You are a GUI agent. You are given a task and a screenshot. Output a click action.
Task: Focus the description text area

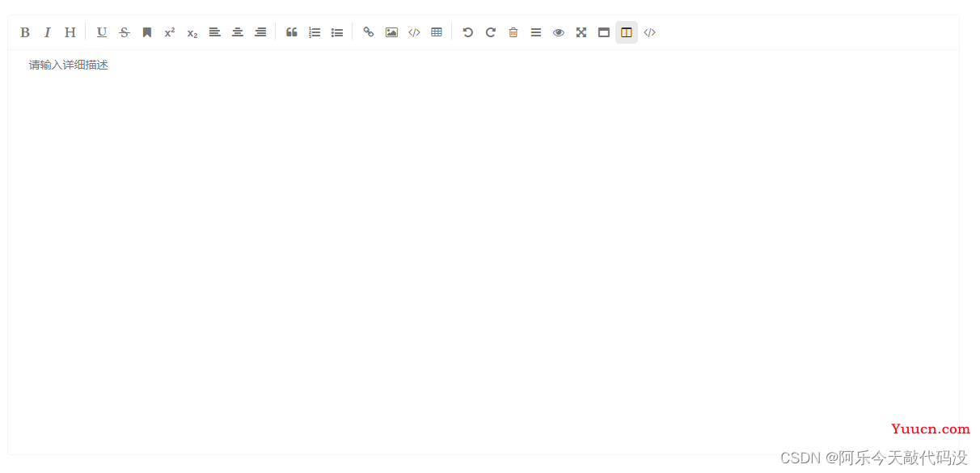coord(484,251)
